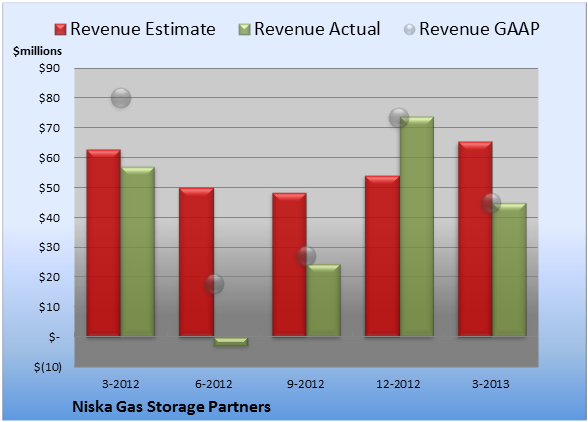
Task: Select the green actual bar for 12-2012
Action: click(x=417, y=226)
